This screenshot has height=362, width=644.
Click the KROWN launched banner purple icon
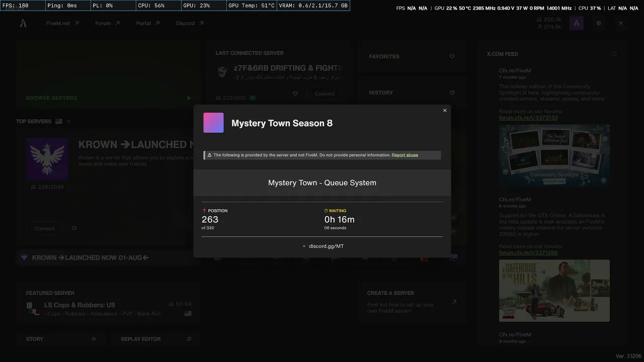(x=24, y=257)
